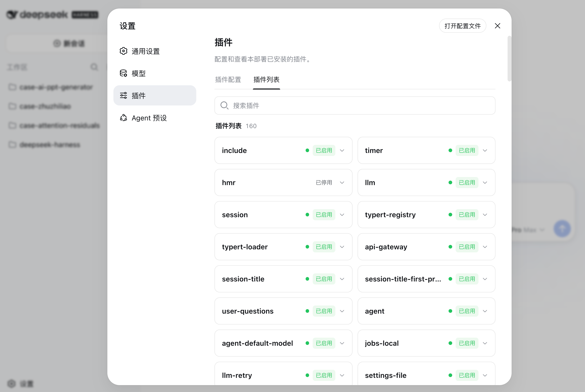Click the sliders icon beside 插件
The image size is (585, 392).
123,96
